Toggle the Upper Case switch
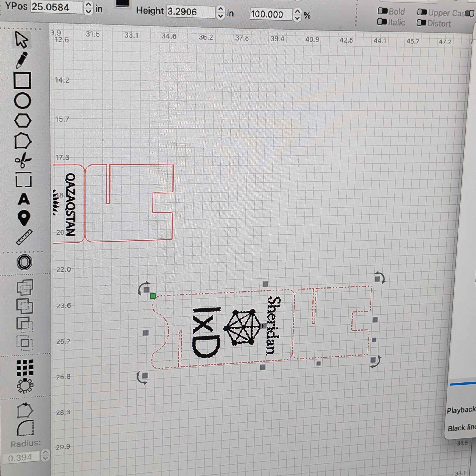The image size is (476, 476). pos(422,12)
